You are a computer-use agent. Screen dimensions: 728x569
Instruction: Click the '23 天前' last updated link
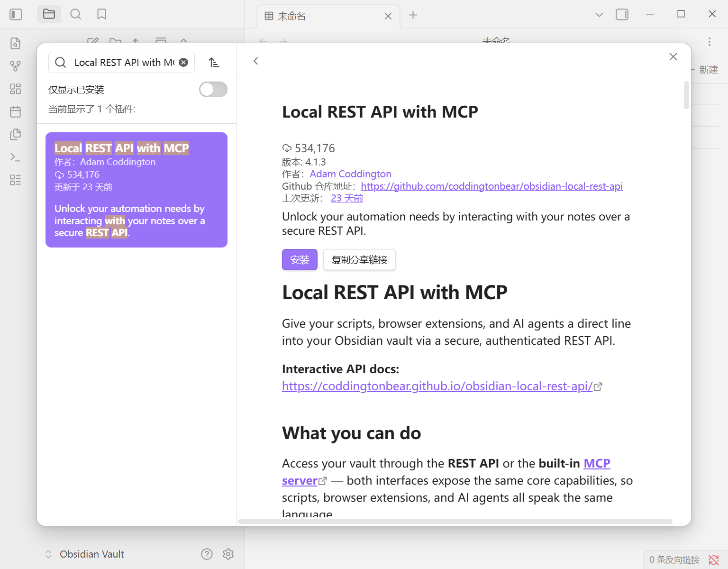click(347, 198)
